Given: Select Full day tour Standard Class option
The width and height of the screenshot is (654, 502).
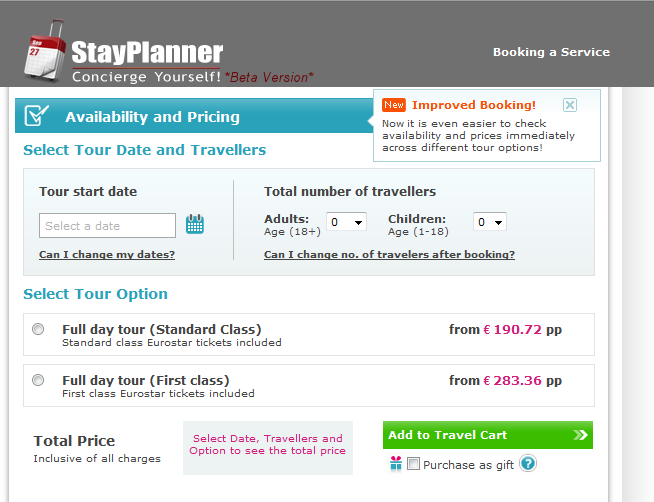Looking at the screenshot, I should pyautogui.click(x=38, y=329).
